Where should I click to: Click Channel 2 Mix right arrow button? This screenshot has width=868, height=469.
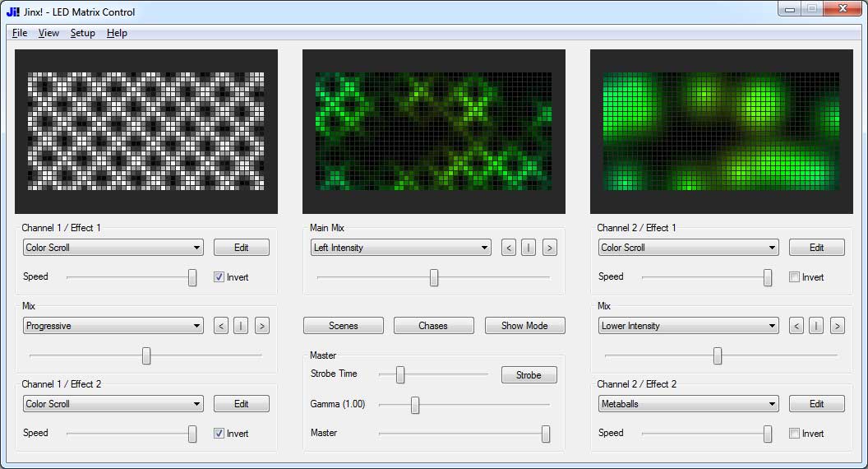[837, 326]
